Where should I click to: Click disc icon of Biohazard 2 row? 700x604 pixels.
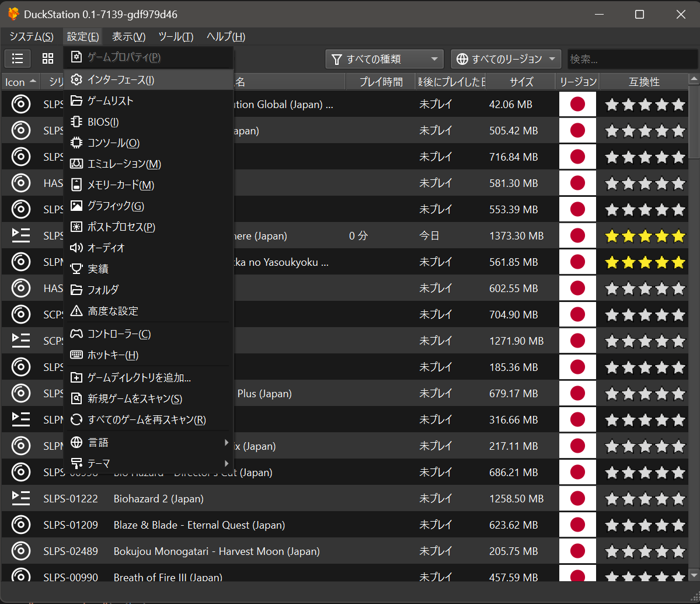pos(20,498)
